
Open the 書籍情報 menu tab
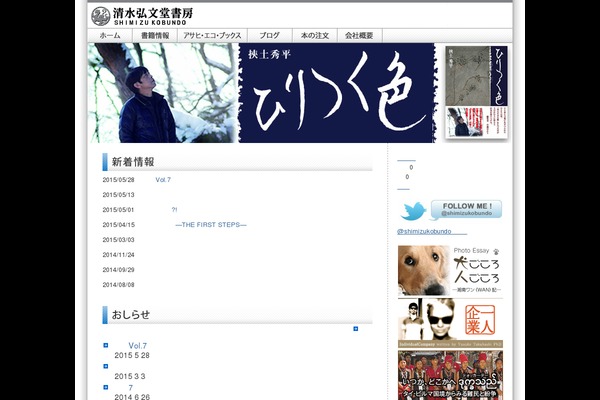[155, 36]
